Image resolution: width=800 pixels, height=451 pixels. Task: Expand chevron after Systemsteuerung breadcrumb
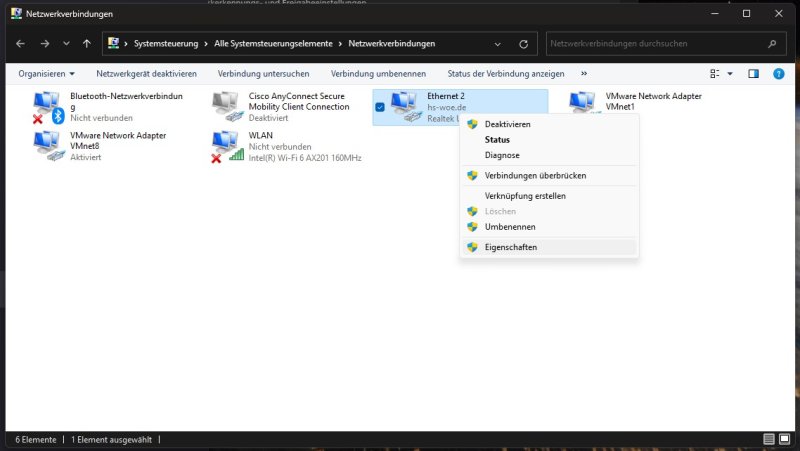tap(206, 44)
